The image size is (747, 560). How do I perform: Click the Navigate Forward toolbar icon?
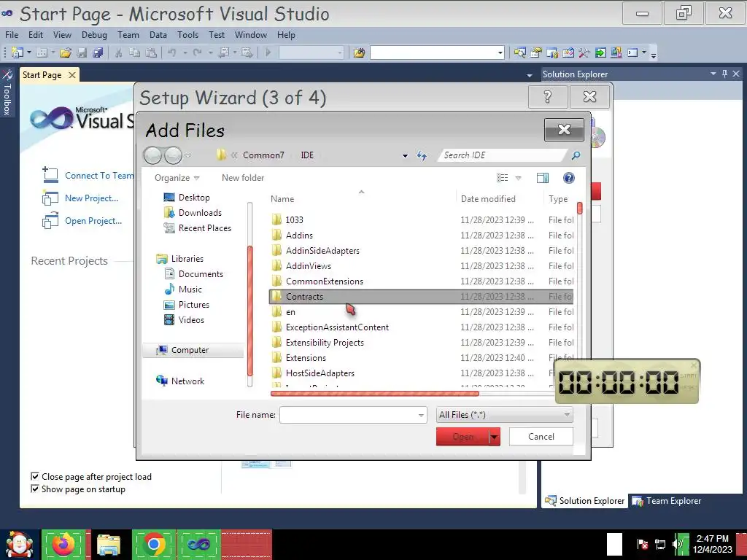(x=247, y=52)
